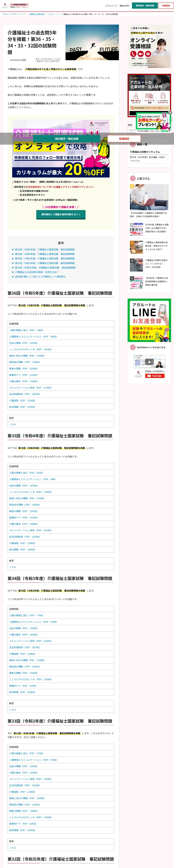The image size is (174, 868).
Task: Open 介護福祉士国家試験 breadcrumb link
Action: (x=37, y=14)
